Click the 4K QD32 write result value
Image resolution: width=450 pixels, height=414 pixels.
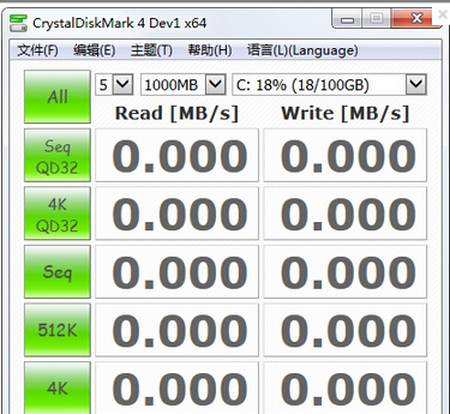coord(345,213)
